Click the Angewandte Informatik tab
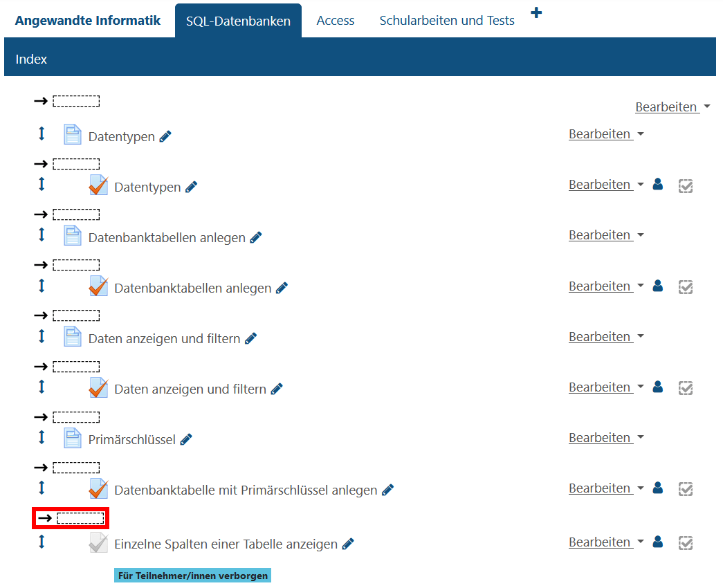Viewport: 723px width, 588px height. coord(88,21)
